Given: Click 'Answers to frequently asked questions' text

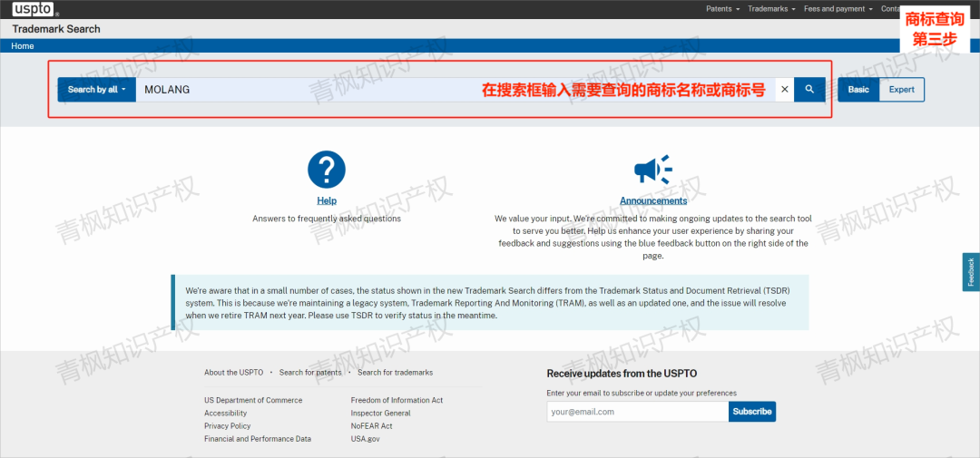Looking at the screenshot, I should tap(327, 219).
